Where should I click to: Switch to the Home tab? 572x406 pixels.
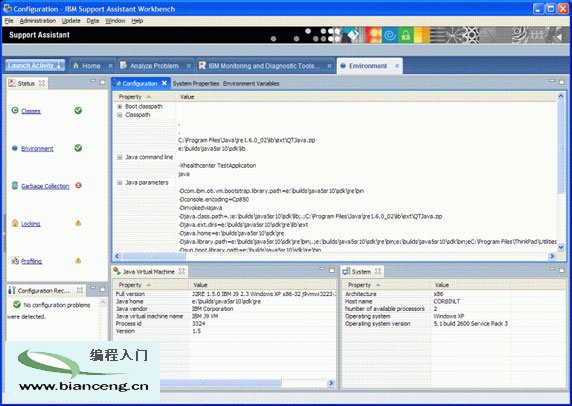(91, 66)
